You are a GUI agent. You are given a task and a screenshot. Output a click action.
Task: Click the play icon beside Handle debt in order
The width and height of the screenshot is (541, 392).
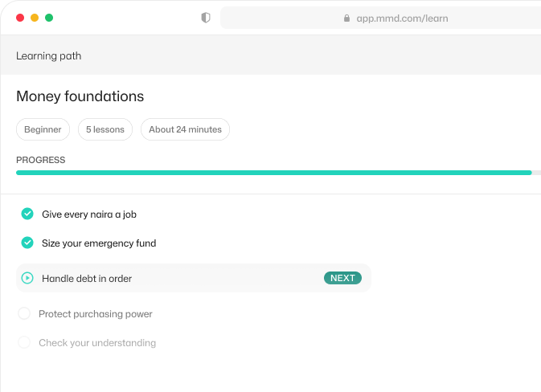tap(27, 278)
